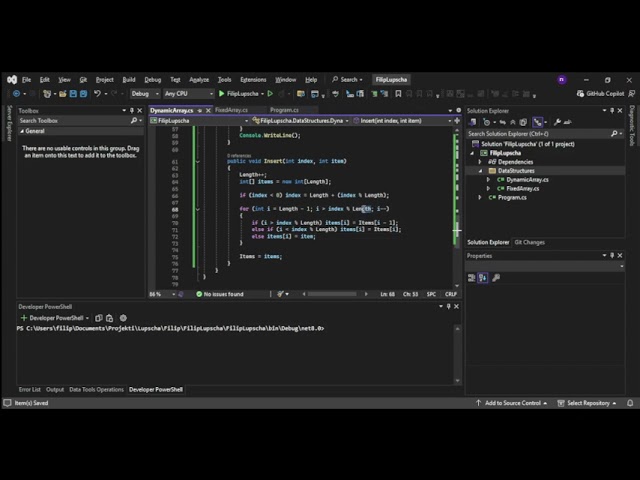Open the Debug configuration dropdown
This screenshot has height=480, width=640.
pos(144,94)
